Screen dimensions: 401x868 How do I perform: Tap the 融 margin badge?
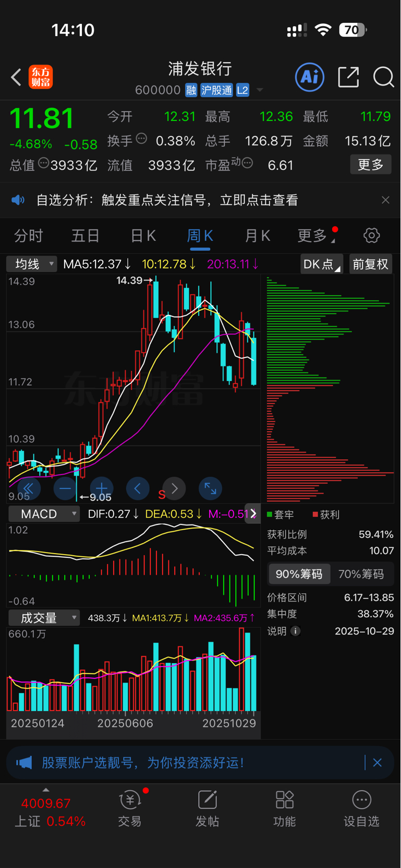(191, 90)
